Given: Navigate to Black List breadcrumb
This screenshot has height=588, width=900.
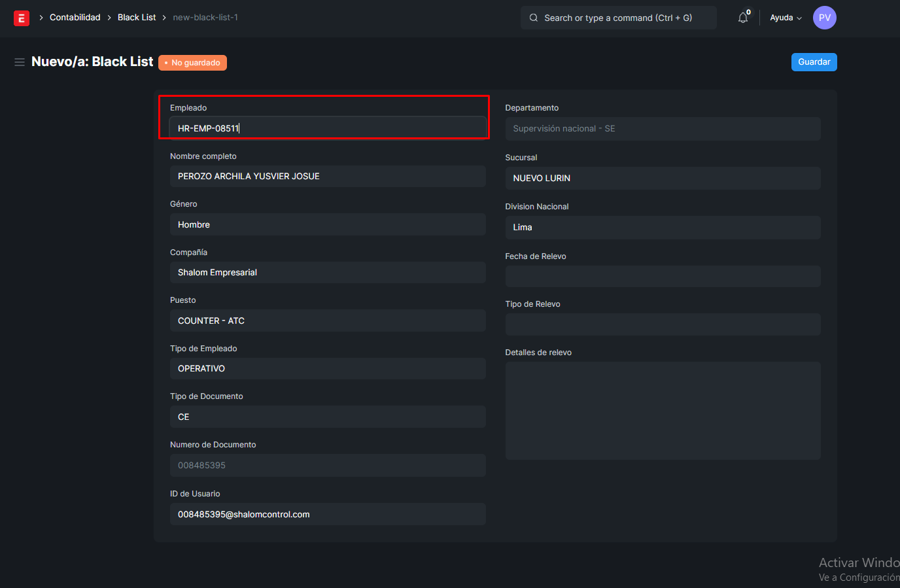Looking at the screenshot, I should [x=137, y=18].
